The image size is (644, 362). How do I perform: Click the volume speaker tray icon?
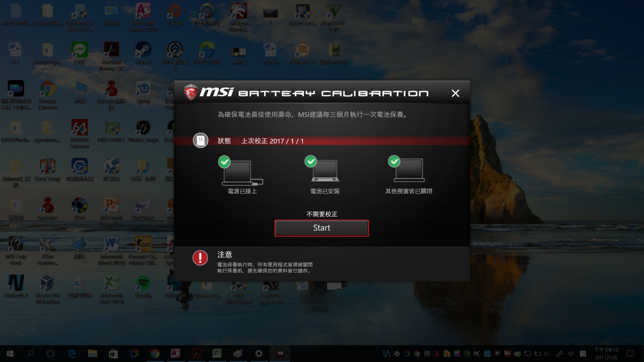tap(547, 354)
